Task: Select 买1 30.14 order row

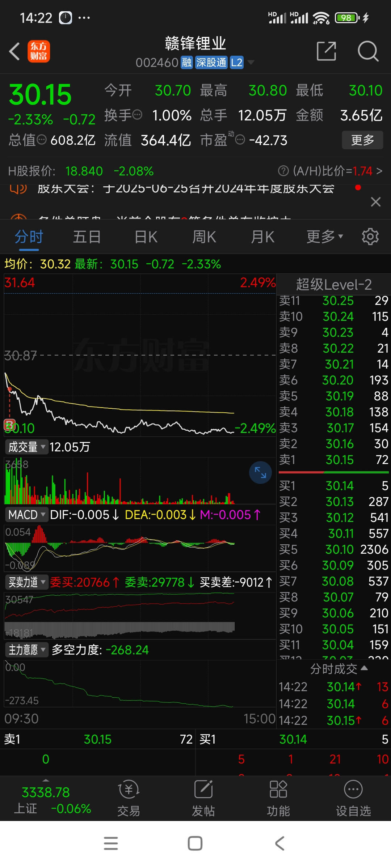Action: pyautogui.click(x=334, y=486)
